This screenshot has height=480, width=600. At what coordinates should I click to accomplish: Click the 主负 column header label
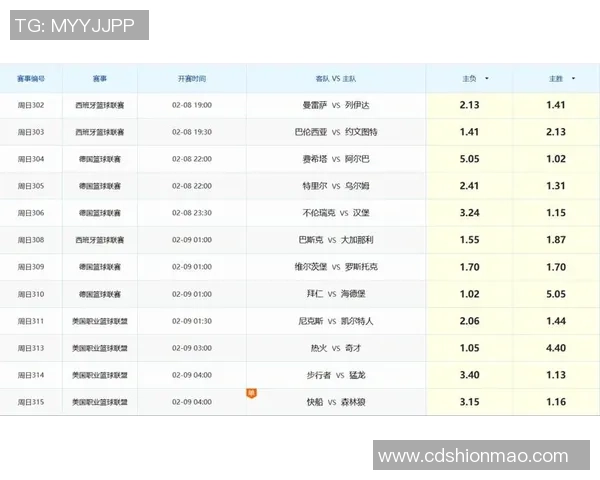tap(469, 78)
